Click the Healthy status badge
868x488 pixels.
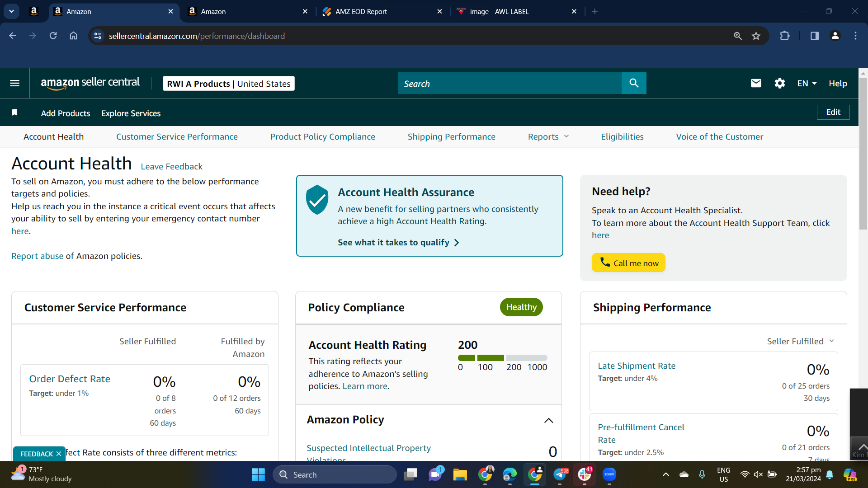click(x=521, y=307)
